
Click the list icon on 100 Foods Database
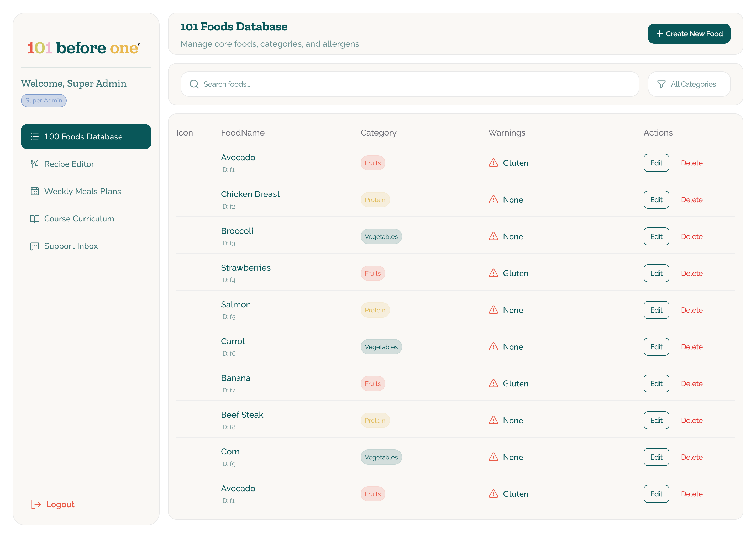coord(34,137)
